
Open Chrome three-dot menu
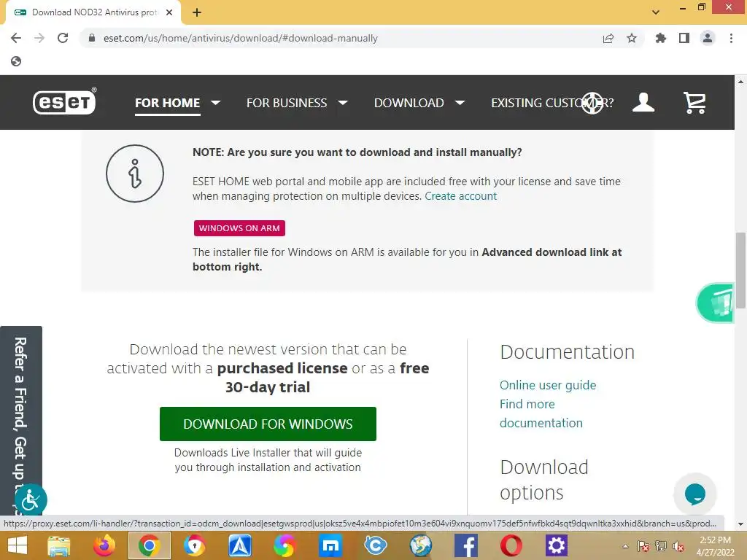[x=731, y=38]
